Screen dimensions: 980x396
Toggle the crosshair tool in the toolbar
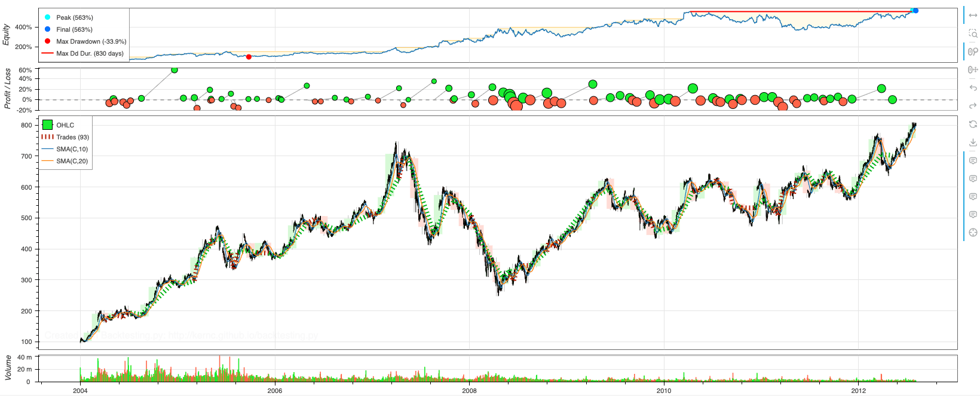(973, 233)
